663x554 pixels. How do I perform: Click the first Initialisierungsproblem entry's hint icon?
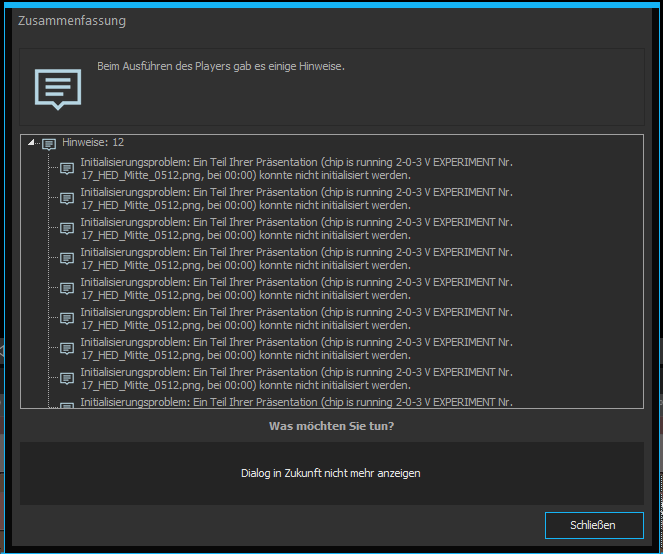[67, 169]
